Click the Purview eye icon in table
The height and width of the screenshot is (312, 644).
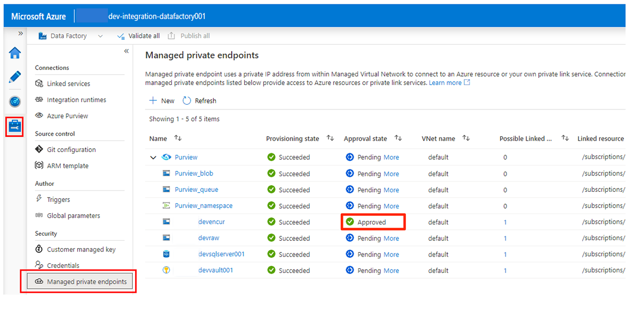point(166,158)
